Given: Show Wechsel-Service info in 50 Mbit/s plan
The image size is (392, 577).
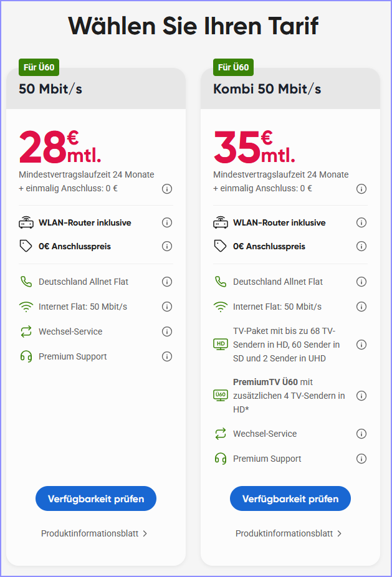Looking at the screenshot, I should click(x=167, y=331).
